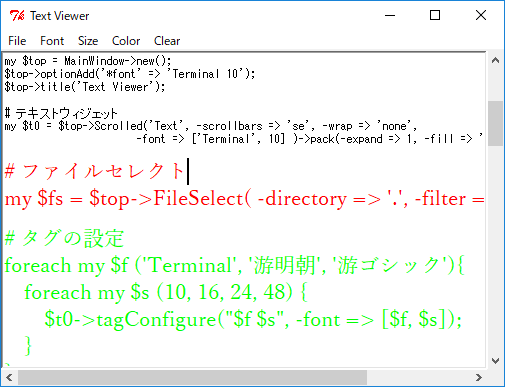
Task: Maximize the Text Viewer window
Action: pyautogui.click(x=435, y=15)
